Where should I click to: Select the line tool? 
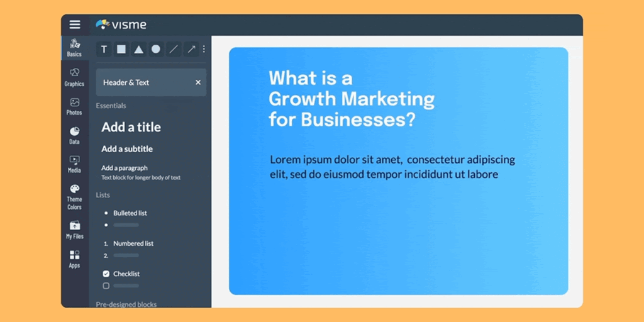[174, 49]
